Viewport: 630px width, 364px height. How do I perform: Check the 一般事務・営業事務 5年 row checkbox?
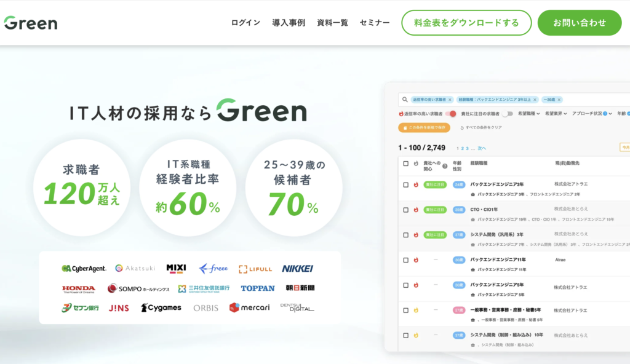[x=406, y=310]
